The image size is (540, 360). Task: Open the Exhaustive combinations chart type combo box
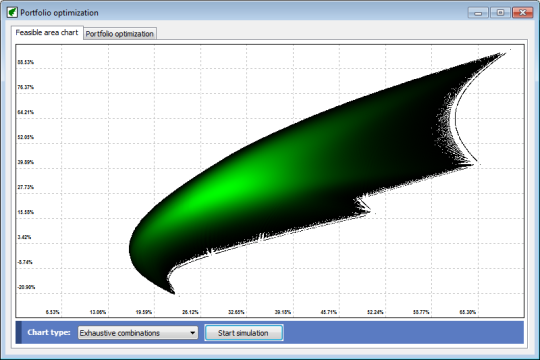click(138, 333)
